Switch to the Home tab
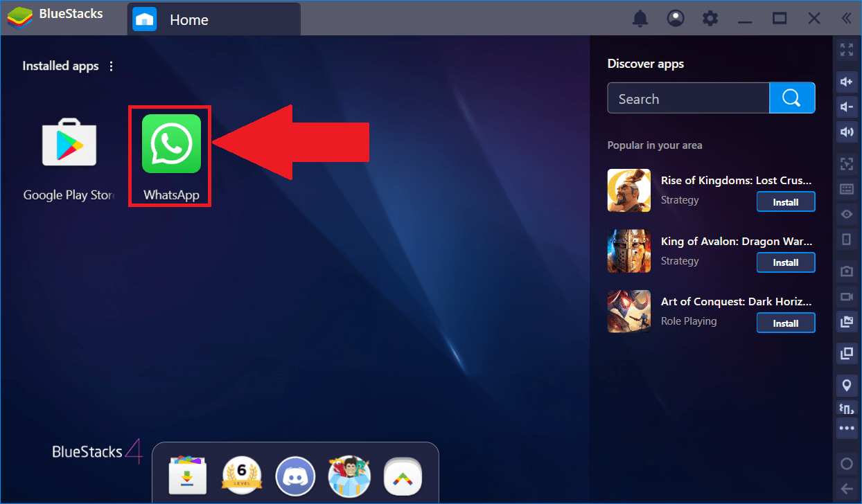The image size is (862, 504). (214, 19)
